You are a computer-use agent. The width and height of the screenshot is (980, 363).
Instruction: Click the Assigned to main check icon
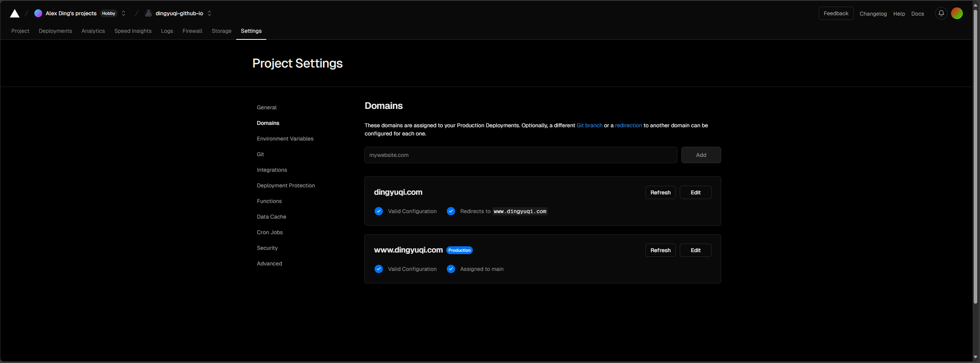pos(451,269)
